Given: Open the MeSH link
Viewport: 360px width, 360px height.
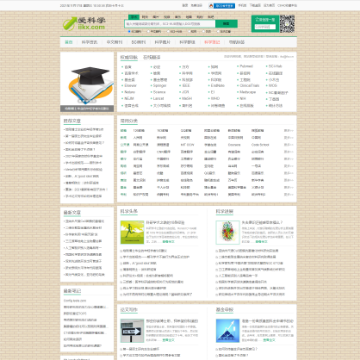Looking at the screenshot, I should coord(187,99).
